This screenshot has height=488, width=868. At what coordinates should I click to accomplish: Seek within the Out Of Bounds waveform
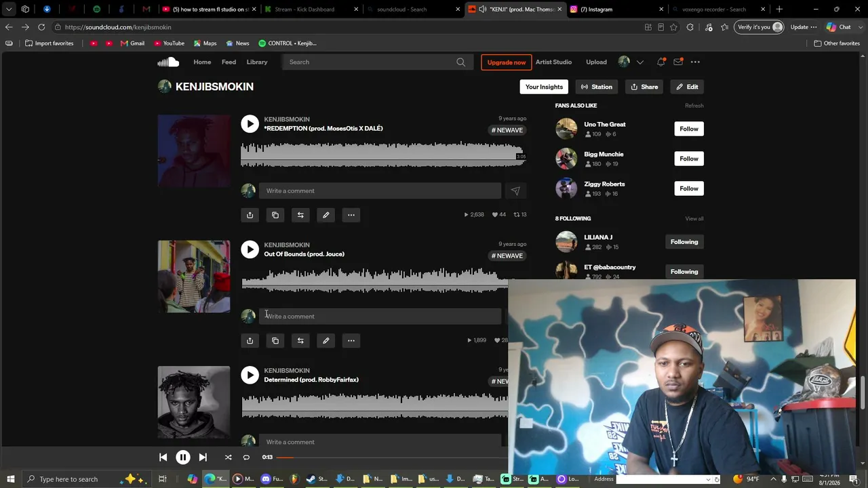pos(374,280)
